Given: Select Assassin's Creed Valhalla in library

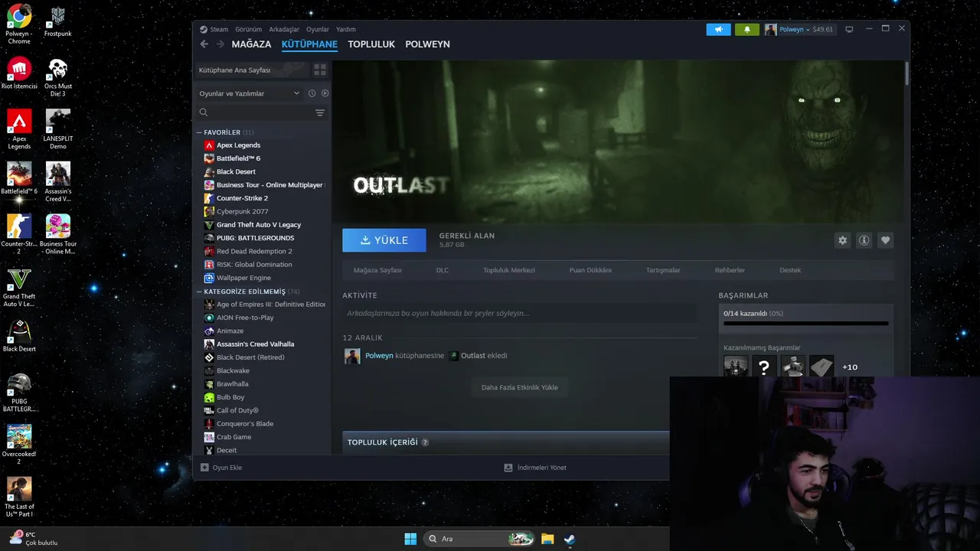Looking at the screenshot, I should [x=255, y=344].
